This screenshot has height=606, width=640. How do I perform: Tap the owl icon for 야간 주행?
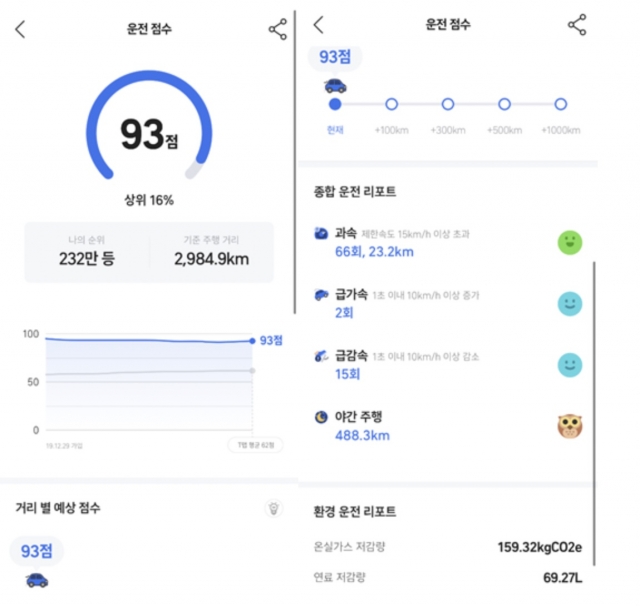[570, 426]
